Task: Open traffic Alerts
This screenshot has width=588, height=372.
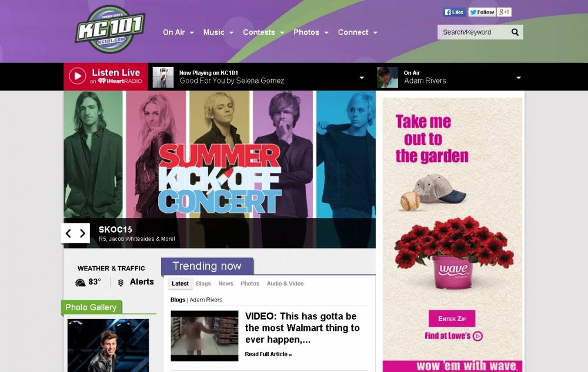Action: tap(141, 281)
